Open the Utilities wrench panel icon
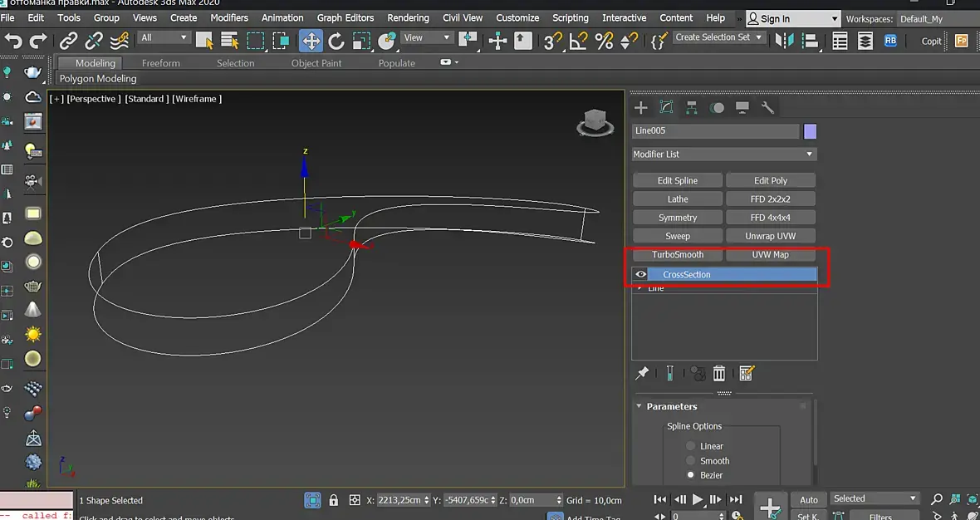This screenshot has height=520, width=980. coord(767,108)
